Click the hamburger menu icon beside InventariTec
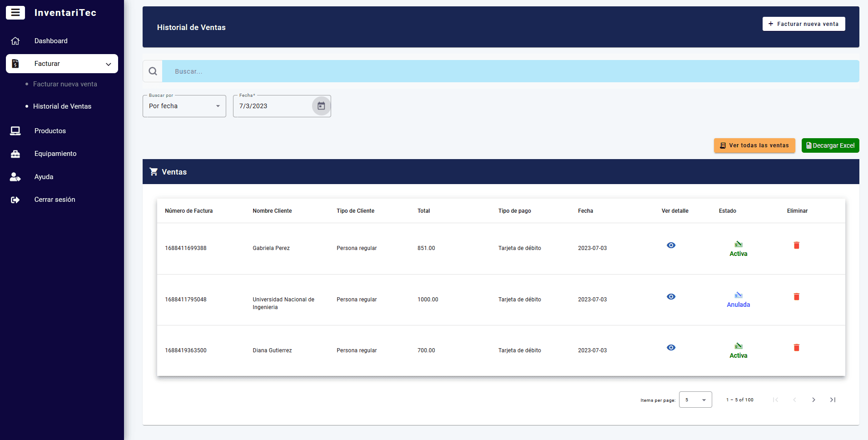This screenshot has width=868, height=440. tap(15, 13)
